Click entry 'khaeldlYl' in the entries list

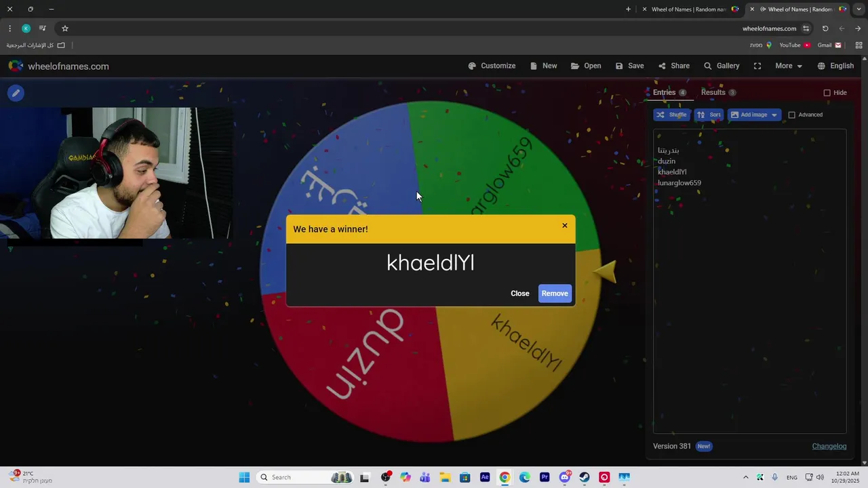tap(672, 172)
